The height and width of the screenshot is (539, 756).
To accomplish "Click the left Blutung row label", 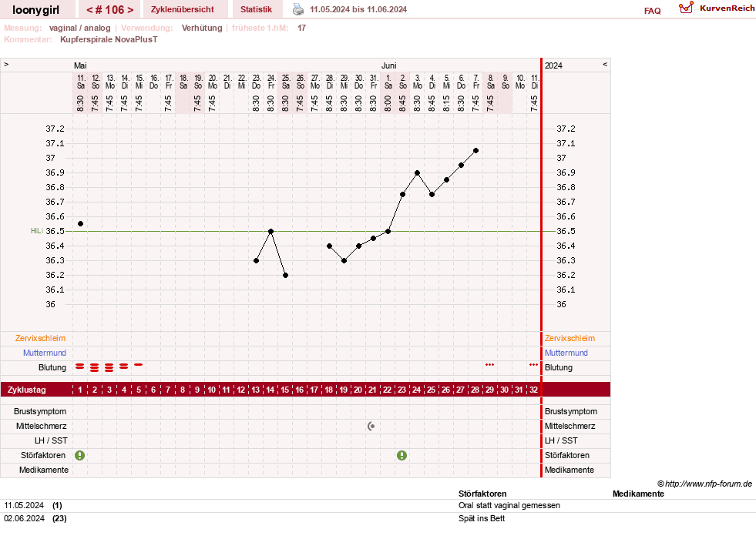I will [52, 367].
